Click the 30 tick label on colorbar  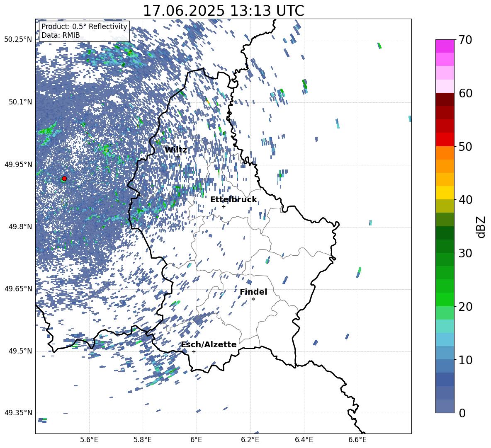465,253
